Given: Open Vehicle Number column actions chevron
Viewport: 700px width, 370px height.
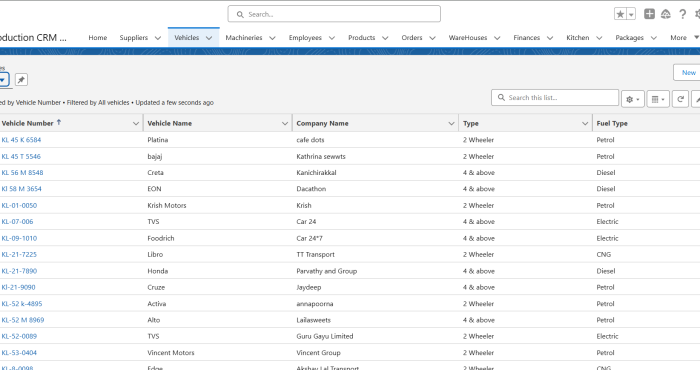Looking at the screenshot, I should [x=136, y=124].
